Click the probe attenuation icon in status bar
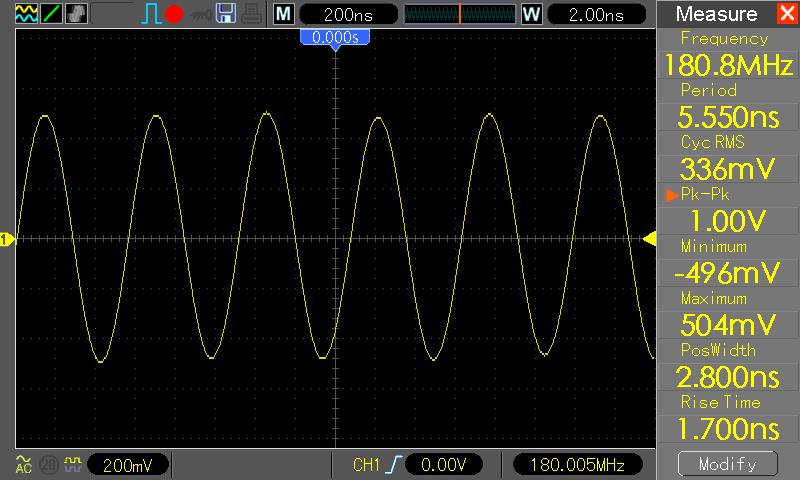The height and width of the screenshot is (480, 800). pos(73,464)
